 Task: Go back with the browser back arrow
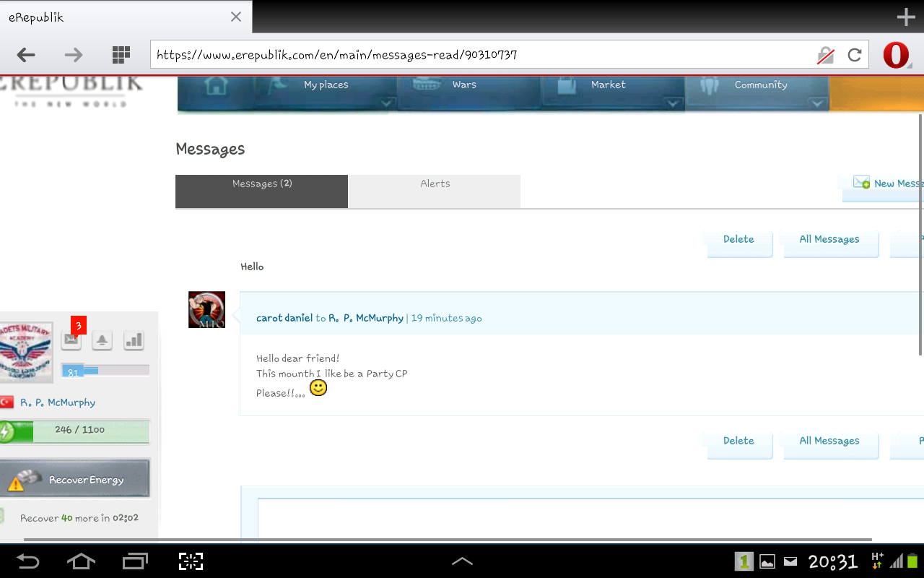tap(27, 55)
